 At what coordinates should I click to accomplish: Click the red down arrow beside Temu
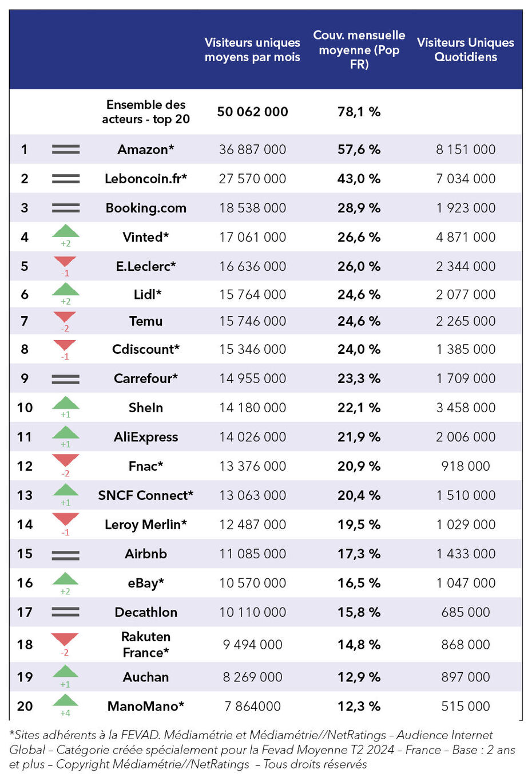65,317
